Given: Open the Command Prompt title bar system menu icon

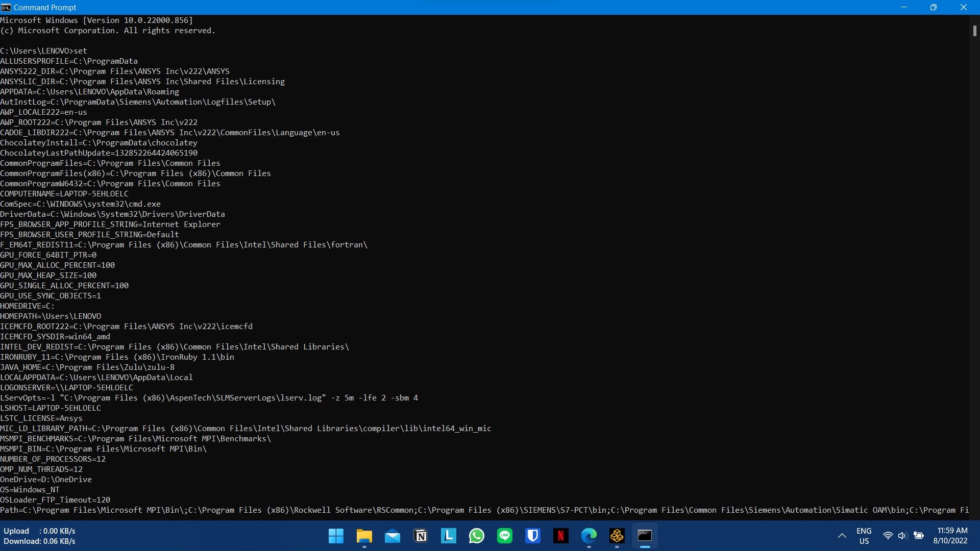Looking at the screenshot, I should point(6,7).
